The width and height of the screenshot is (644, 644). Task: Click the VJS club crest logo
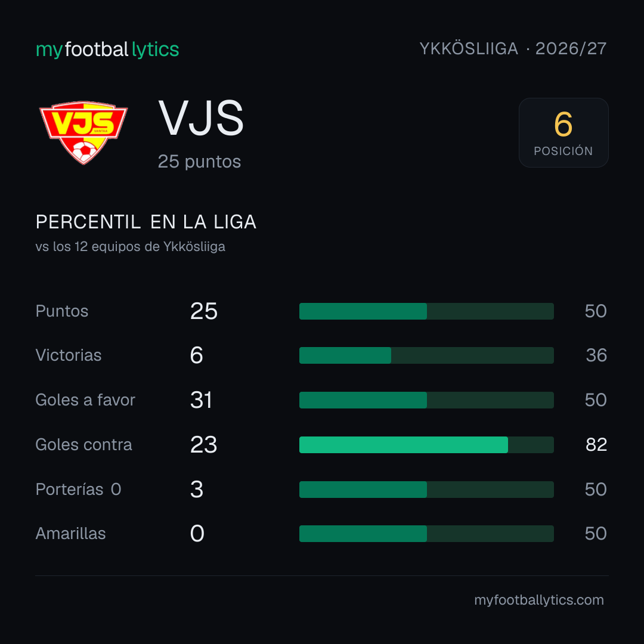tap(83, 132)
